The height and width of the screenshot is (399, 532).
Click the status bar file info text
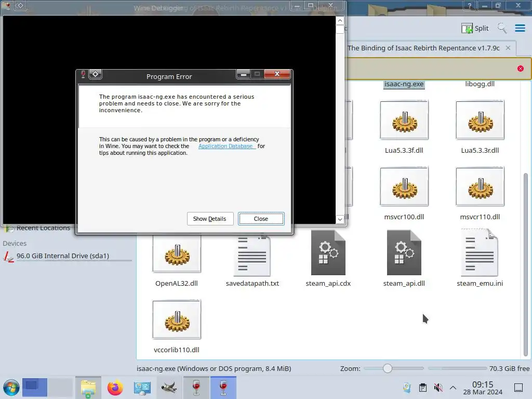[x=214, y=368]
